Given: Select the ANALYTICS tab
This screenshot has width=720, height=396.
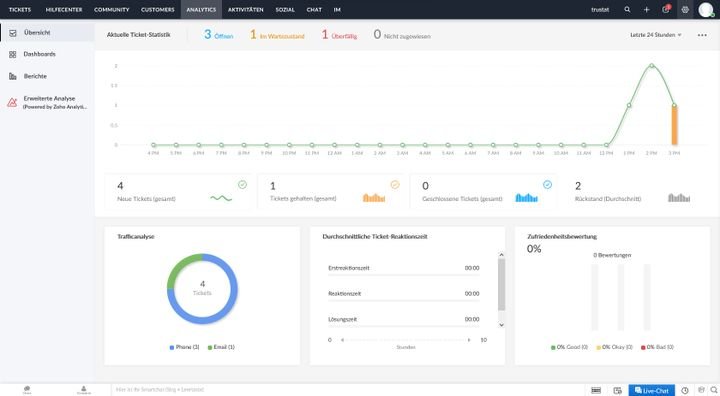Looking at the screenshot, I should 201,10.
